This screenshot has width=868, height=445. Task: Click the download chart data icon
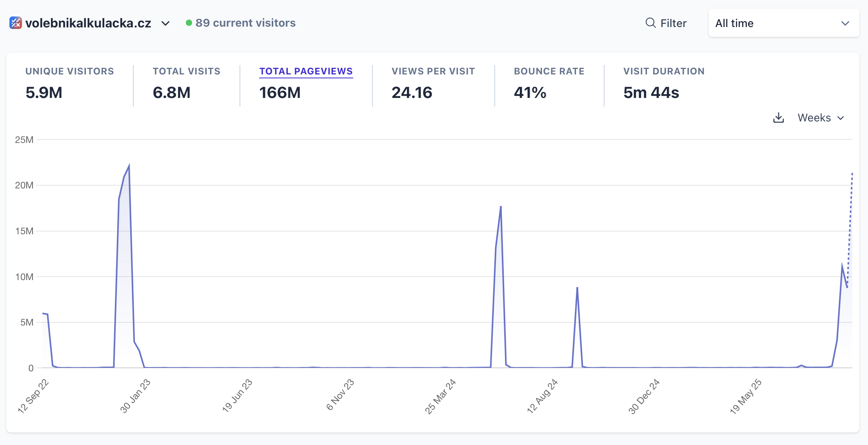click(x=778, y=118)
